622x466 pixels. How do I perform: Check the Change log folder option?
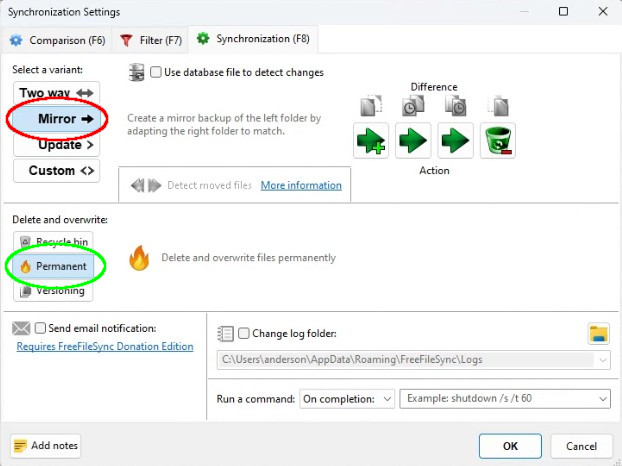tap(244, 334)
